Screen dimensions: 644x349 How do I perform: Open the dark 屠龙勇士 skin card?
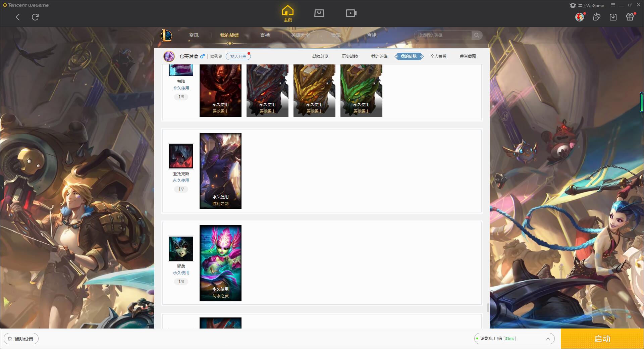(267, 91)
